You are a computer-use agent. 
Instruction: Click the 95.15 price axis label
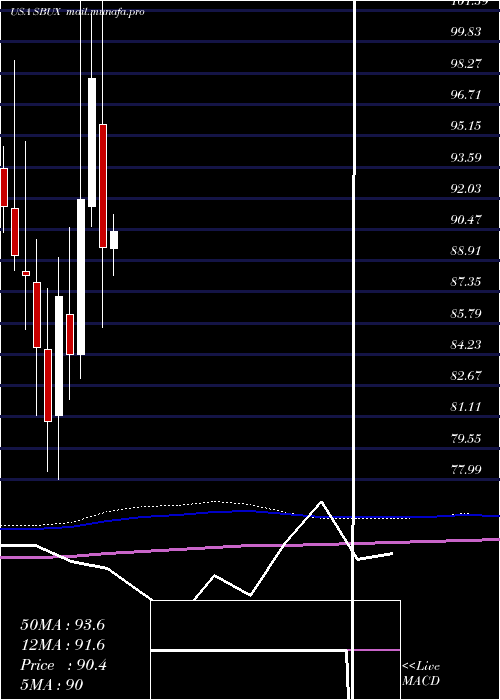point(467,125)
